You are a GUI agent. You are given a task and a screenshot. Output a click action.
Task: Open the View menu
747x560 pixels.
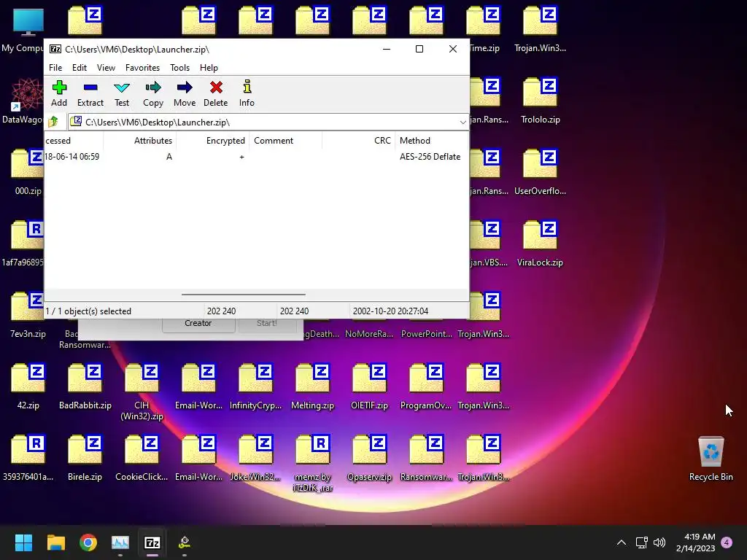coord(106,68)
